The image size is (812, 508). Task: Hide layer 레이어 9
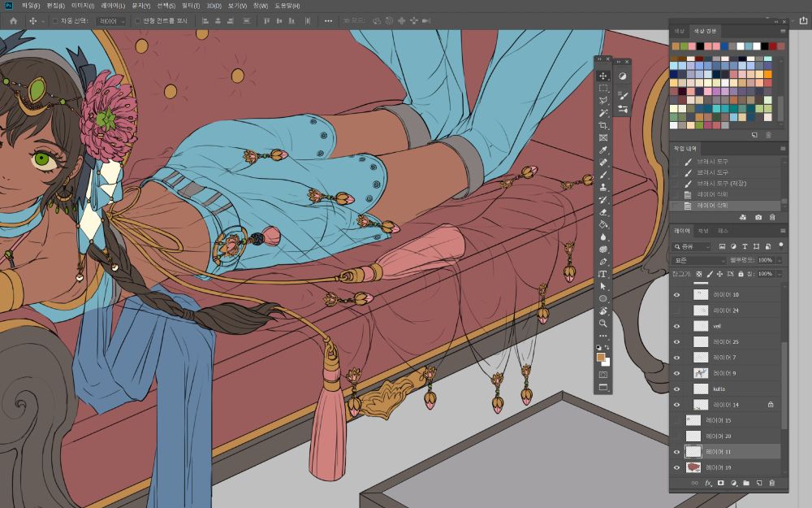coord(676,373)
